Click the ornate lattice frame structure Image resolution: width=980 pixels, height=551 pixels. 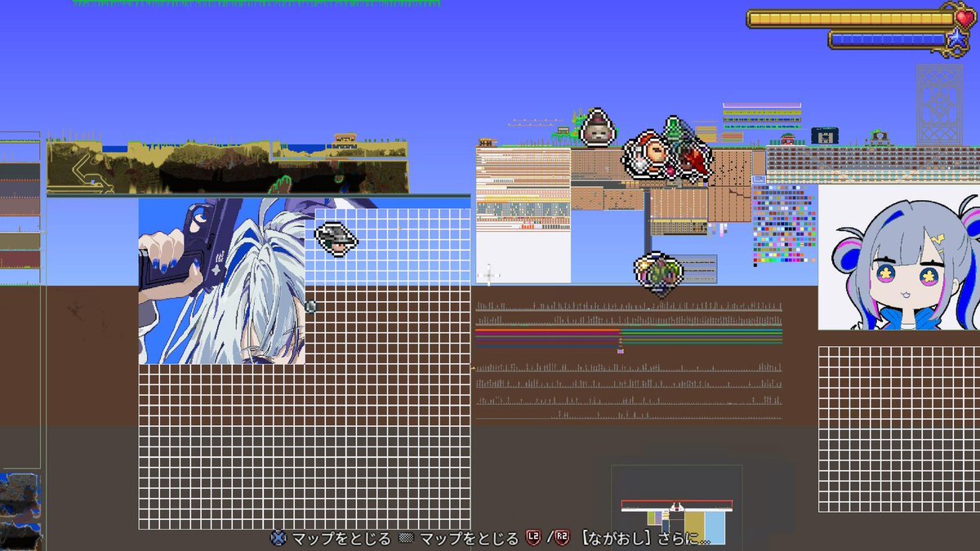939,104
